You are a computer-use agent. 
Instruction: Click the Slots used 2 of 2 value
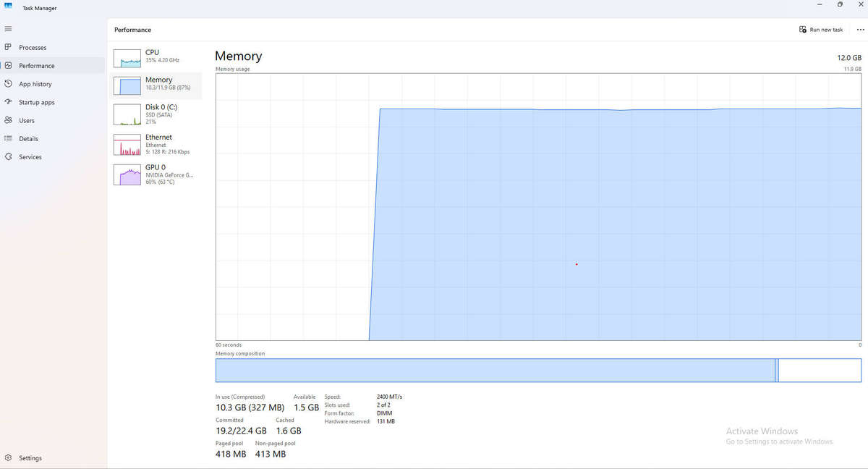[x=383, y=405]
